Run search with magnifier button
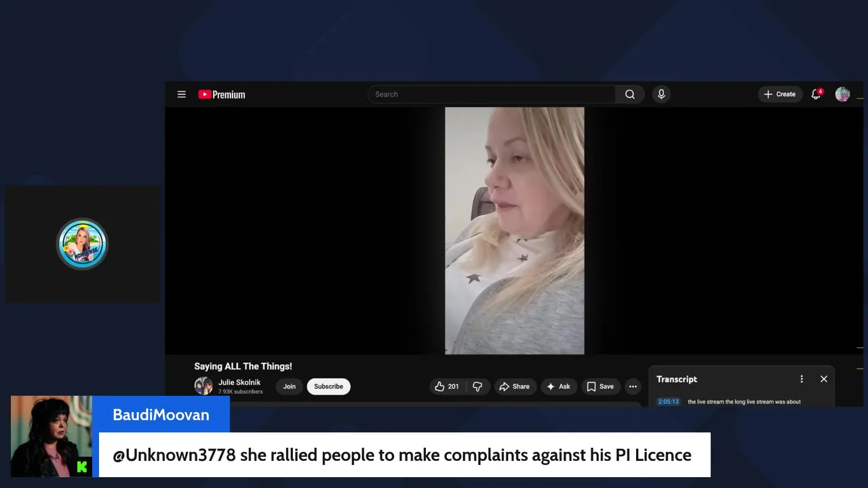The width and height of the screenshot is (868, 488). click(630, 94)
